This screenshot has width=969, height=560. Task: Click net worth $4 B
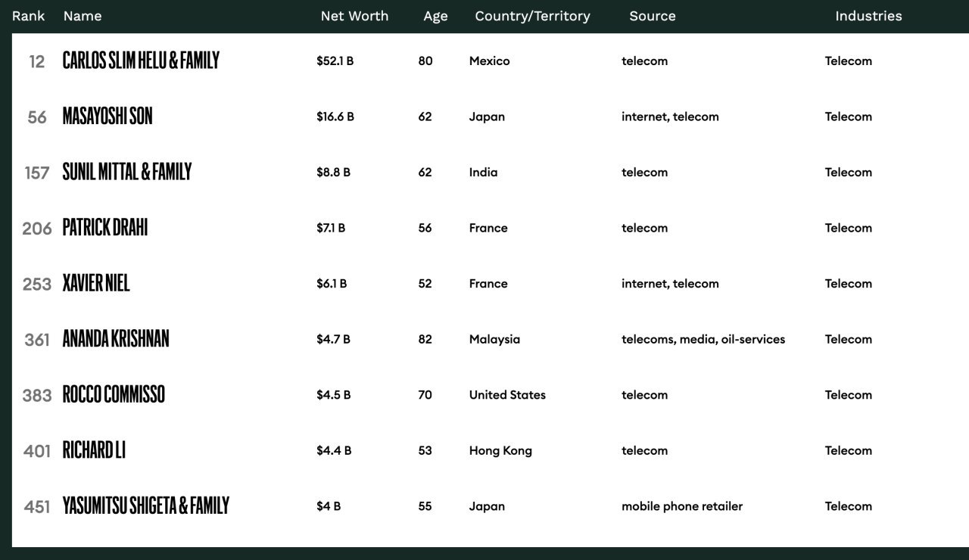(329, 506)
